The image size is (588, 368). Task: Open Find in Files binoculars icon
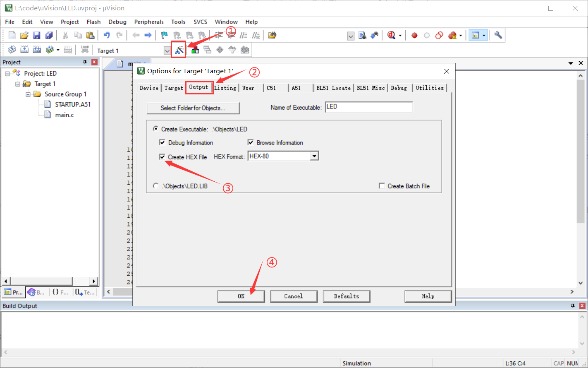pyautogui.click(x=272, y=35)
